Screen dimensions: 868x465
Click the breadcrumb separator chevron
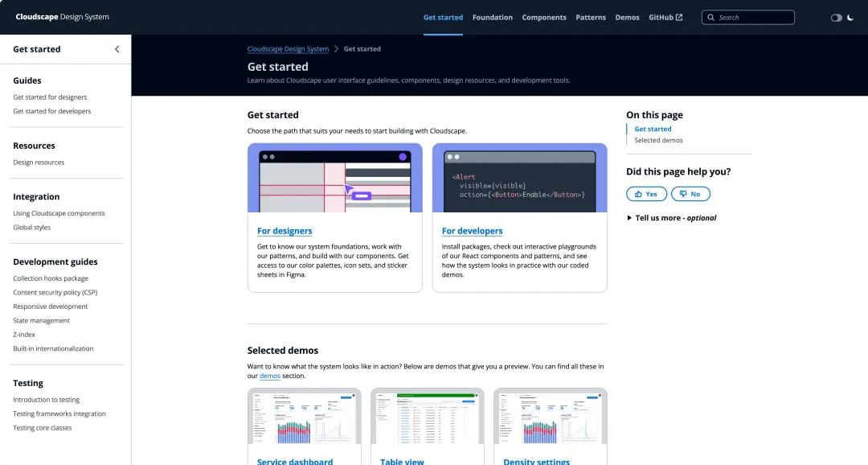click(336, 49)
